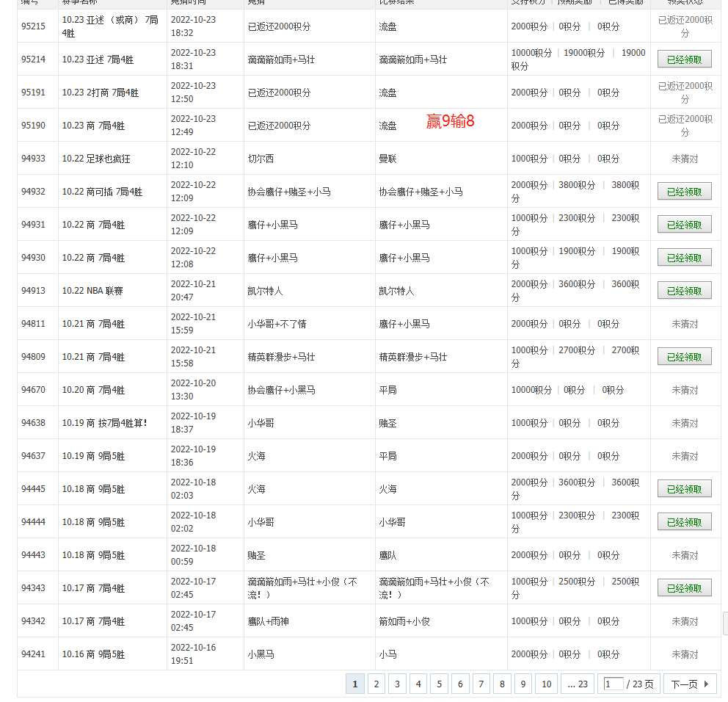Click 已经领取 button for entry 94932
This screenshot has width=728, height=702.
coord(684,192)
